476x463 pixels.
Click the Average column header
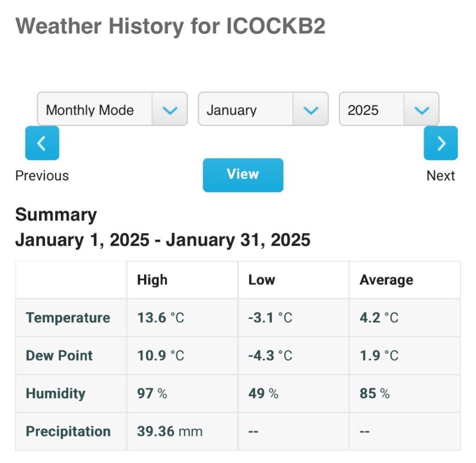click(386, 280)
